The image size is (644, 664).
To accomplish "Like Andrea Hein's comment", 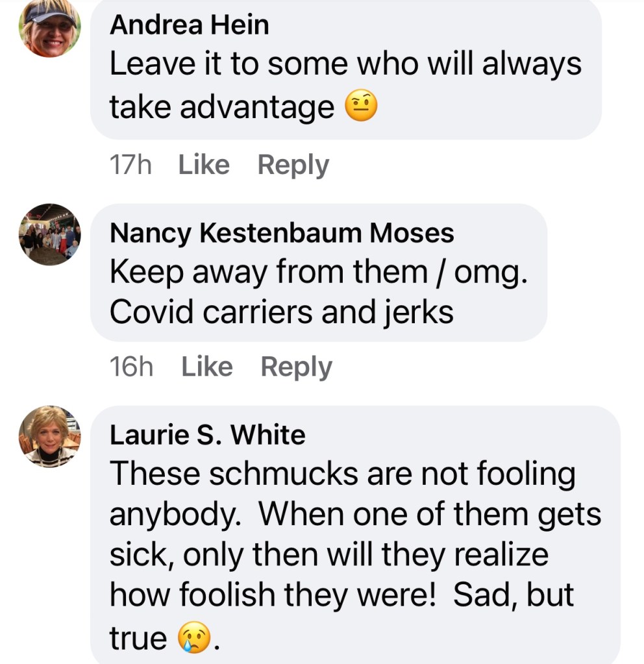I will coord(203,165).
